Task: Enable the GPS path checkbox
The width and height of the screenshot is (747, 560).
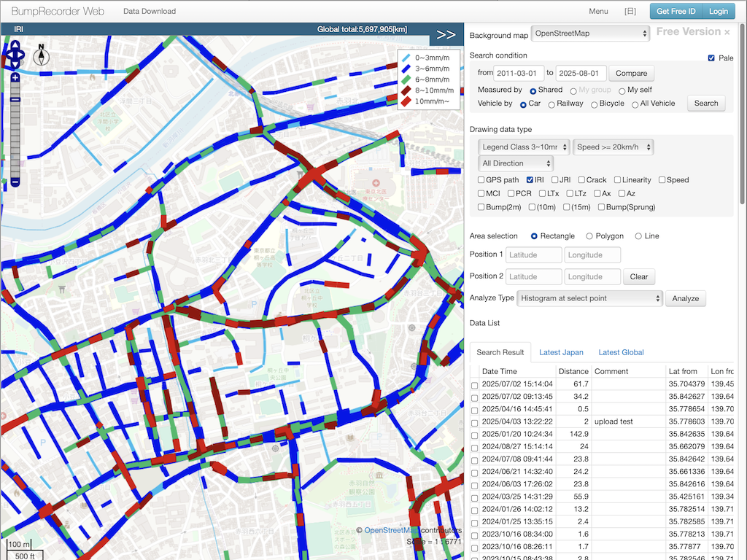Action: pyautogui.click(x=481, y=179)
